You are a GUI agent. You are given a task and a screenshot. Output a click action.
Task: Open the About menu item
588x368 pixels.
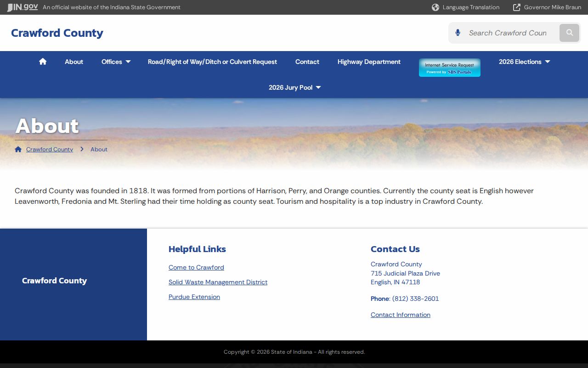[74, 62]
